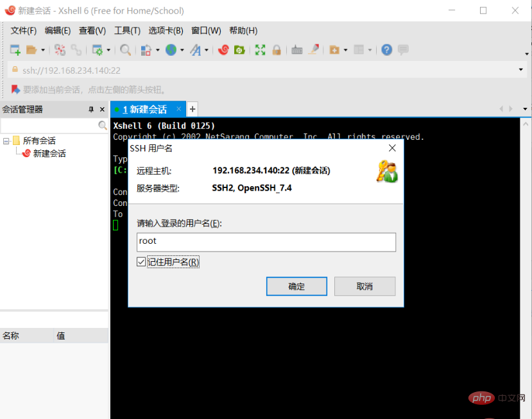Click the Find magnifier toolbar icon

(125, 50)
